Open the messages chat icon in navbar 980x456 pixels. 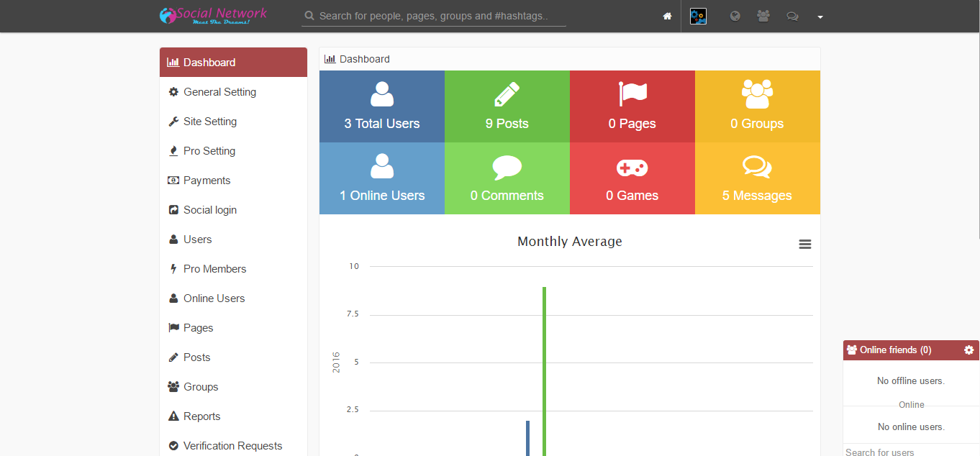tap(792, 16)
